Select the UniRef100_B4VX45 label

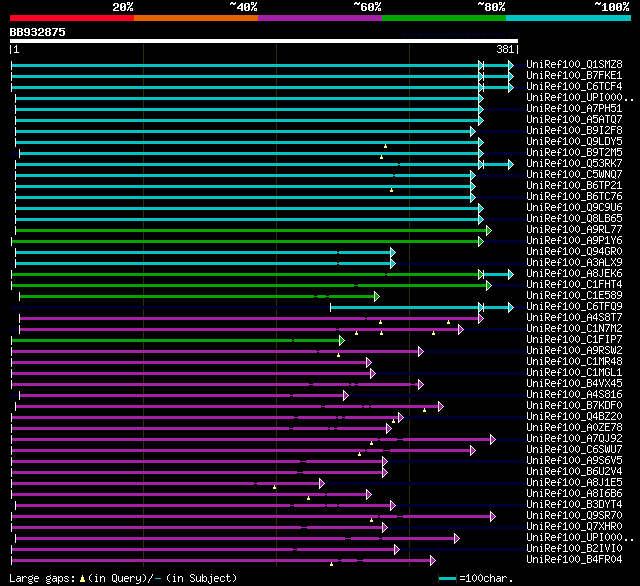pyautogui.click(x=574, y=384)
